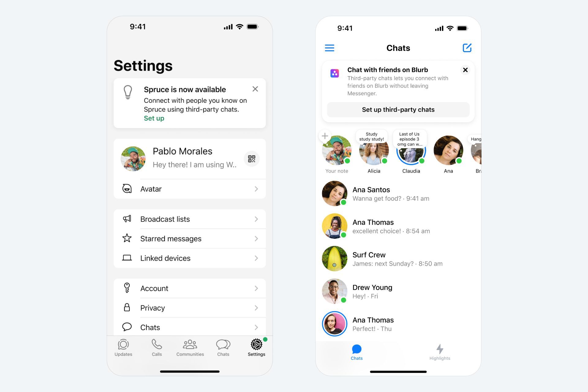The width and height of the screenshot is (588, 392).
Task: Dismiss Chat with Blurb banner
Action: [x=466, y=70]
